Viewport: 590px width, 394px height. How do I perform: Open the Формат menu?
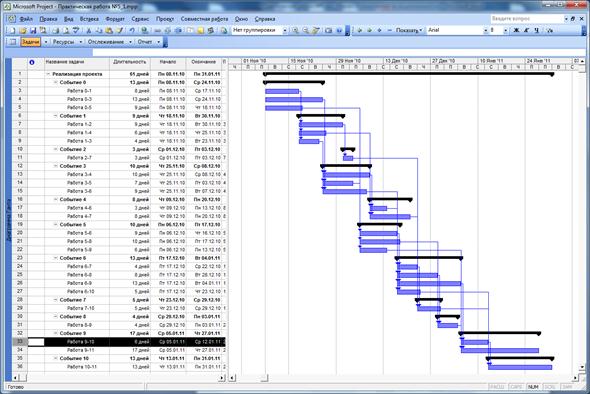point(115,19)
